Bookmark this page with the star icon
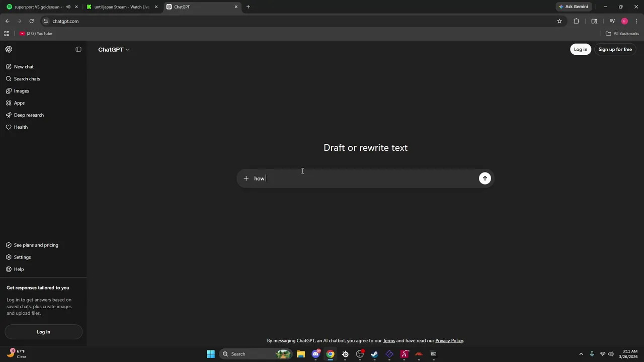Viewport: 644px width, 362px height. [x=559, y=21]
